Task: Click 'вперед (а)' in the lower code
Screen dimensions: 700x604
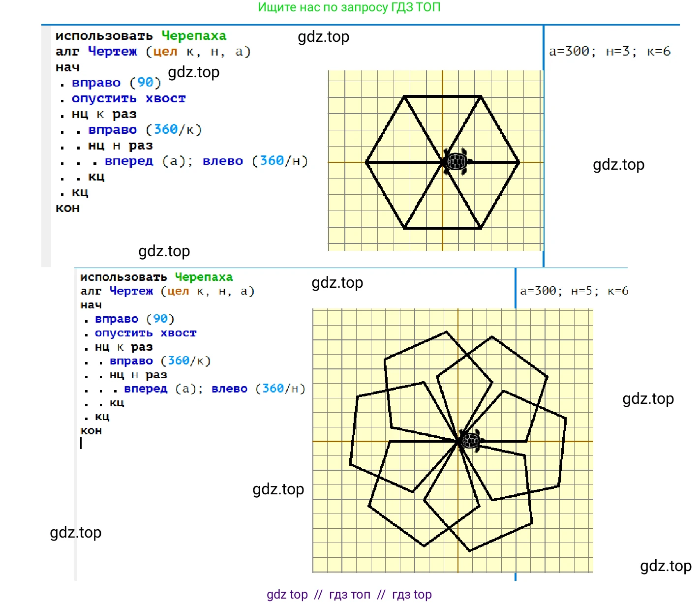Action: pyautogui.click(x=162, y=389)
